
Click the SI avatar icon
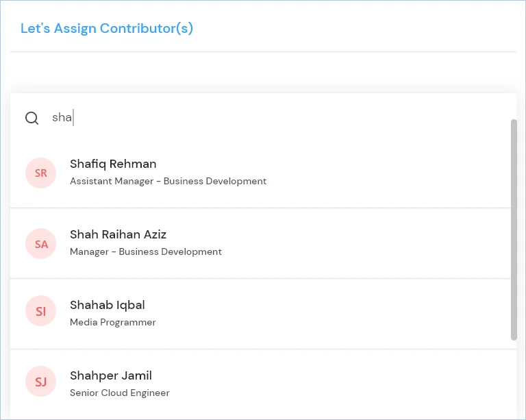[40, 311]
